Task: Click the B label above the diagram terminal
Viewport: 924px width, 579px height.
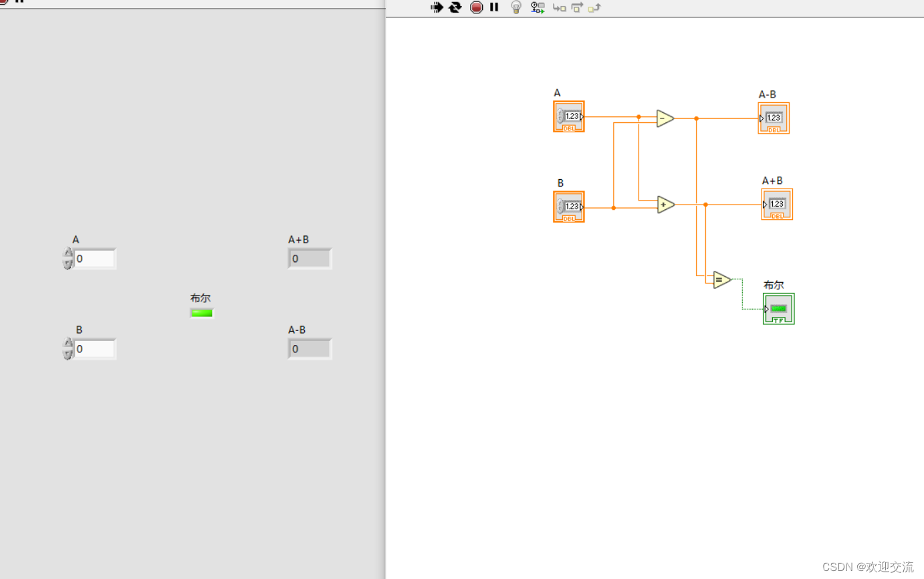Action: pos(560,183)
